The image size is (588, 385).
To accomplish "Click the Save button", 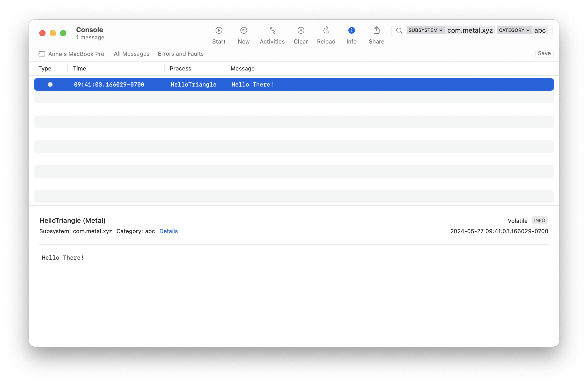I will pos(544,53).
